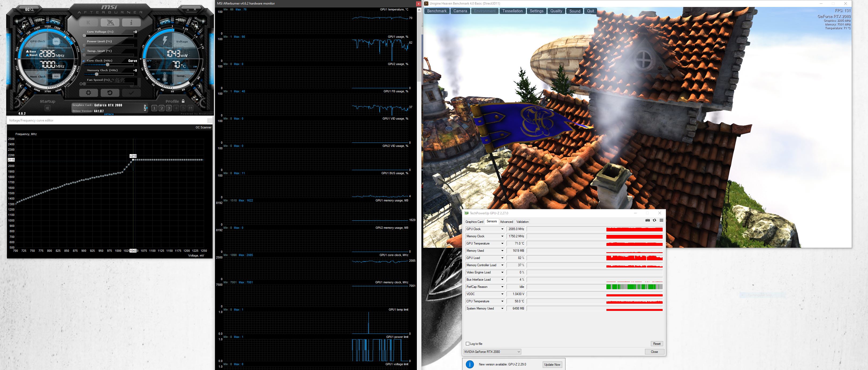Take a GPU-Z screenshot via the camera icon
This screenshot has height=370, width=868.
click(x=647, y=220)
